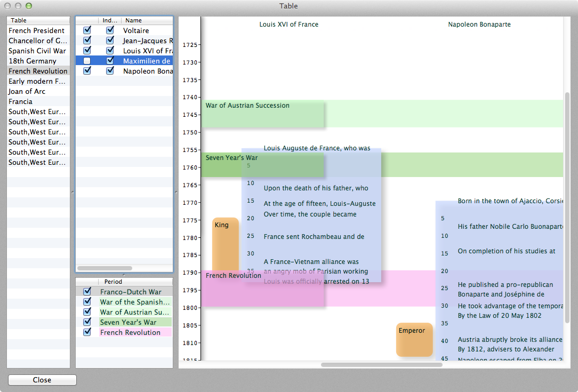Uncheck the Franco-Dutch War period checkbox
Screen dimensions: 578x392
[x=87, y=292]
